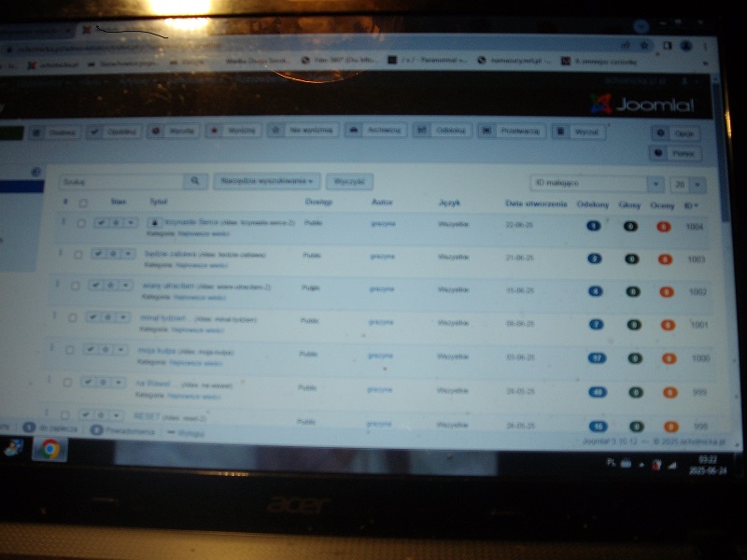Open the ID malejąco sort dropdown
The height and width of the screenshot is (560, 747).
tap(597, 184)
